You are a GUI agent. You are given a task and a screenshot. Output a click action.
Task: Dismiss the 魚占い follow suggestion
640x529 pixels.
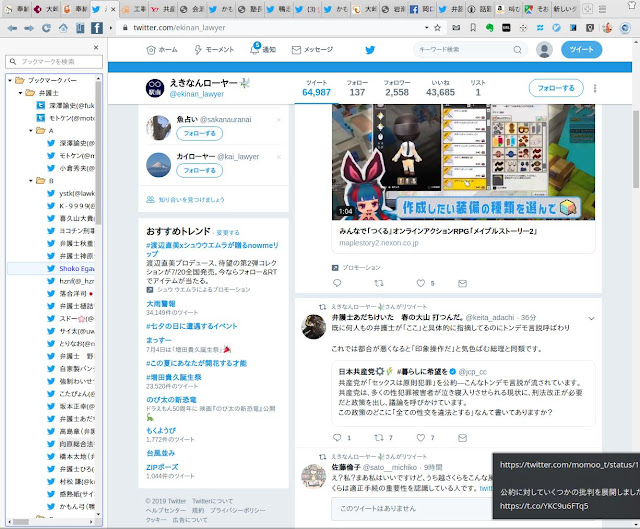click(279, 120)
